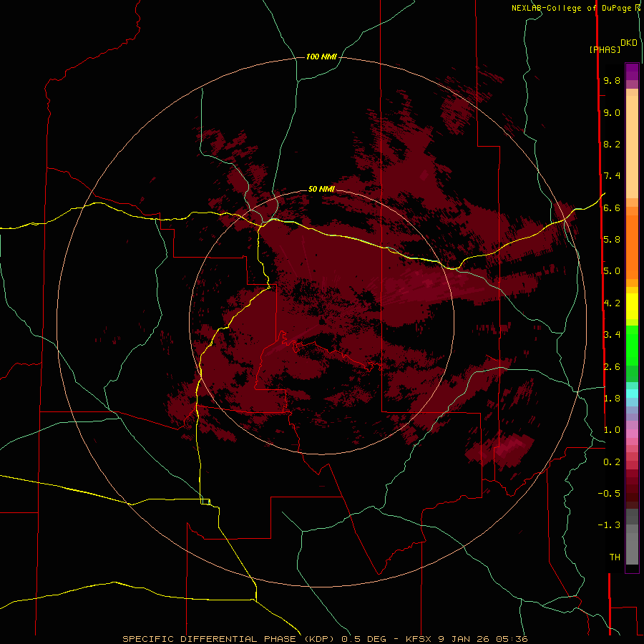The width and height of the screenshot is (644, 644).
Task: Pick the cyan segment of the color bar
Action: tap(632, 394)
